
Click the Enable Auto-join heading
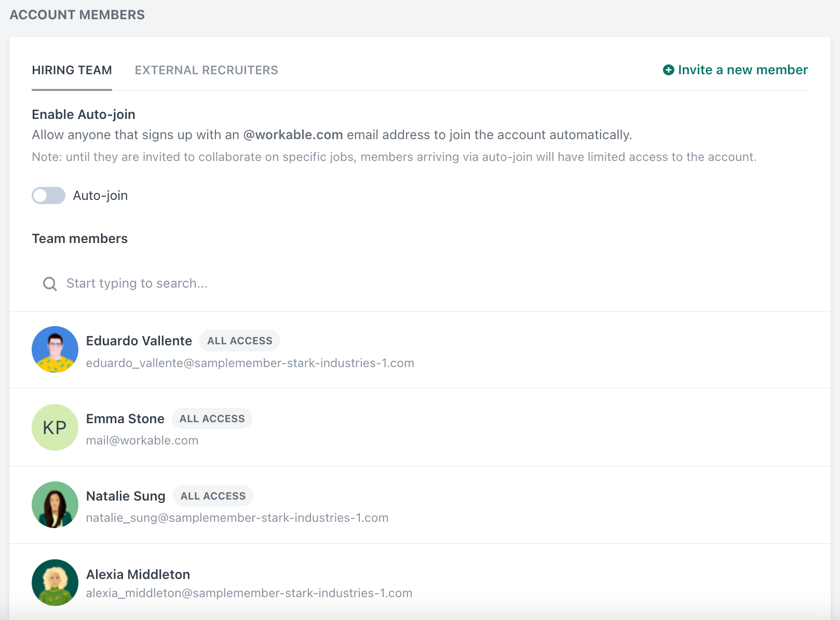[84, 115]
